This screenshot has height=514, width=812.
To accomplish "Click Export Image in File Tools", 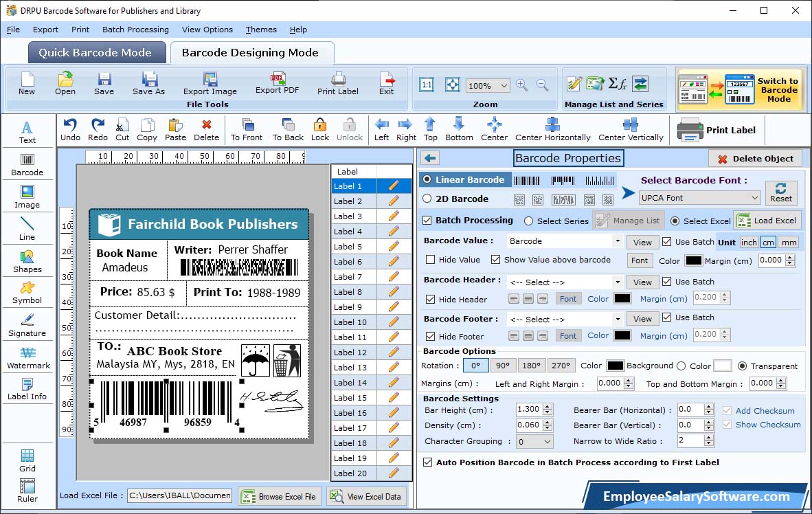I will click(210, 84).
